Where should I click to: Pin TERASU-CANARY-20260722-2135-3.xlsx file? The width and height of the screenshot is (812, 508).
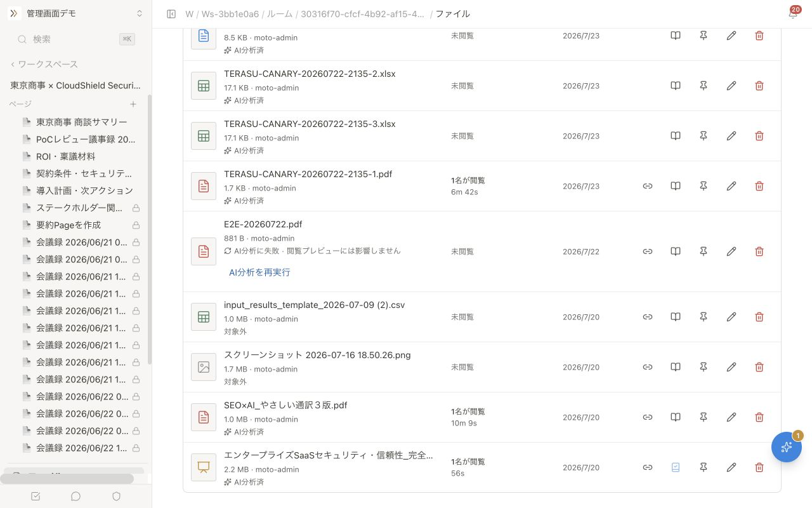pos(704,136)
